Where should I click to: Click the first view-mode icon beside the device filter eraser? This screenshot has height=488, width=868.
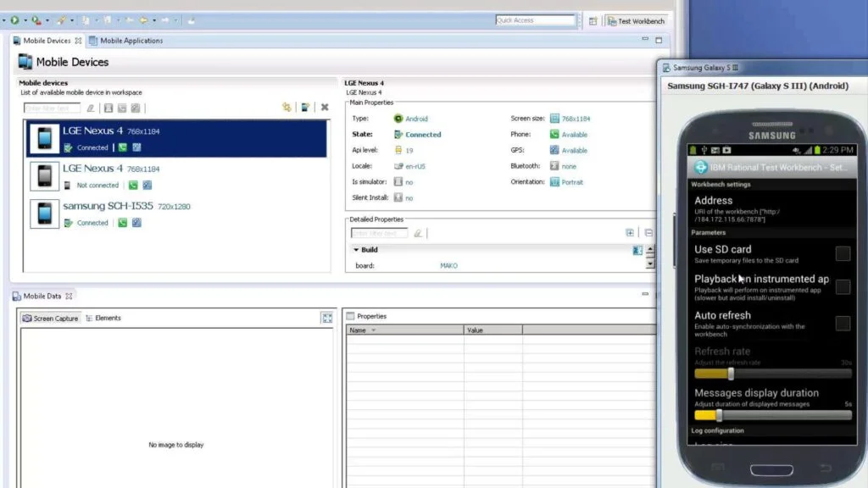pos(108,108)
